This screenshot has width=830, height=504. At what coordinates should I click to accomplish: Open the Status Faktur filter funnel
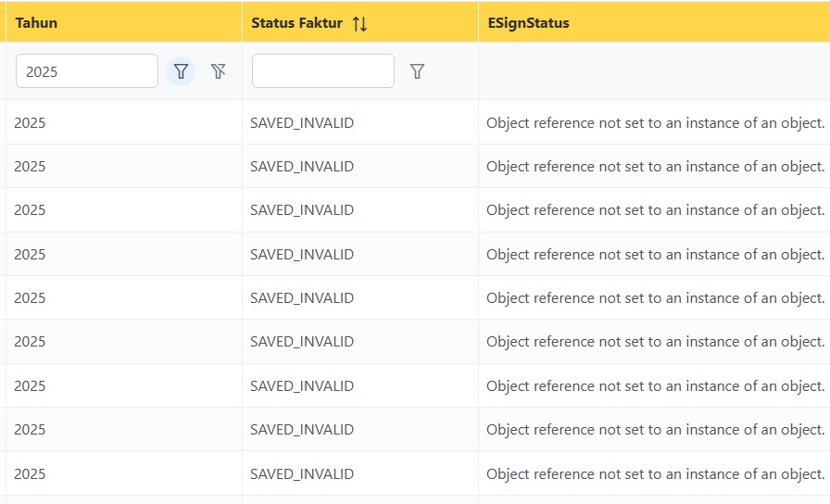(x=417, y=71)
